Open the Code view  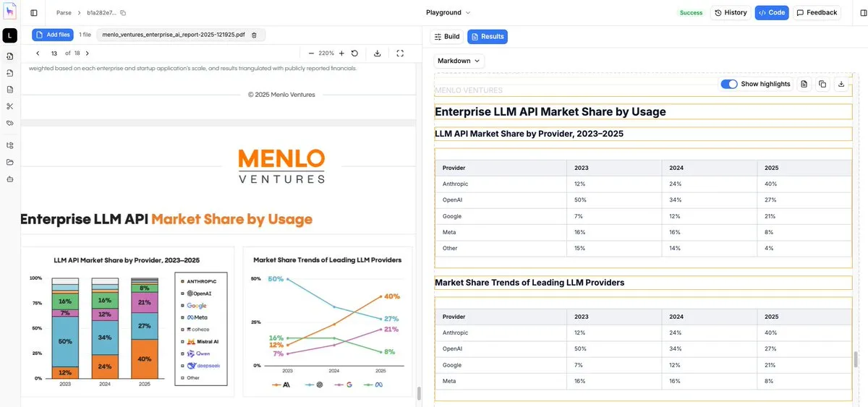pyautogui.click(x=772, y=13)
